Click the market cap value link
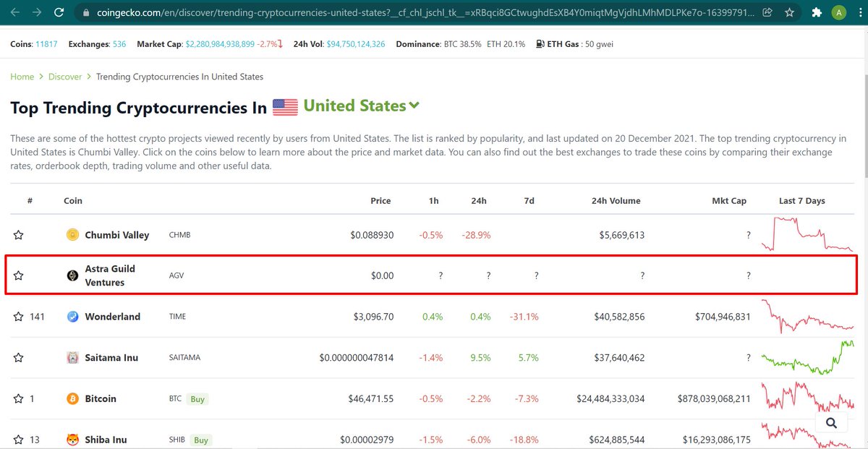The image size is (868, 449). pos(220,44)
